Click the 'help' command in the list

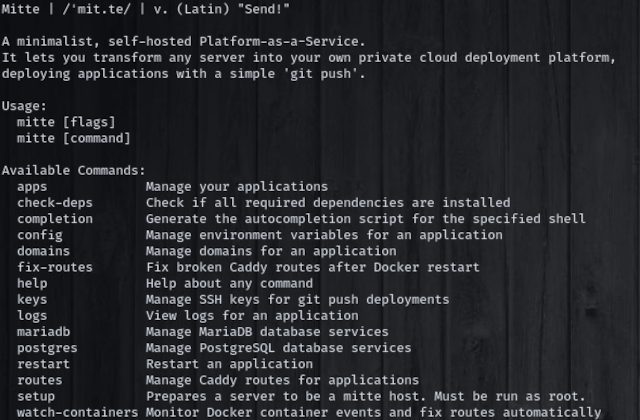32,283
